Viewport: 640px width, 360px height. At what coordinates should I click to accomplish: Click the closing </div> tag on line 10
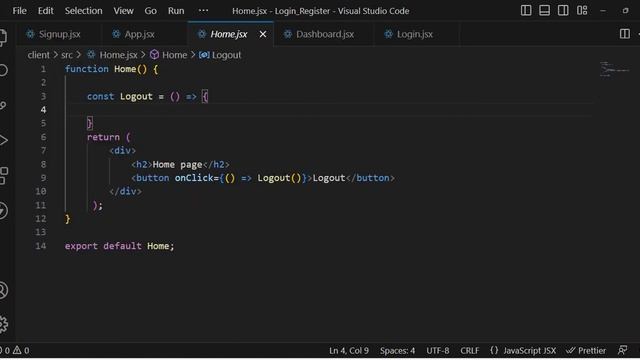click(x=125, y=191)
